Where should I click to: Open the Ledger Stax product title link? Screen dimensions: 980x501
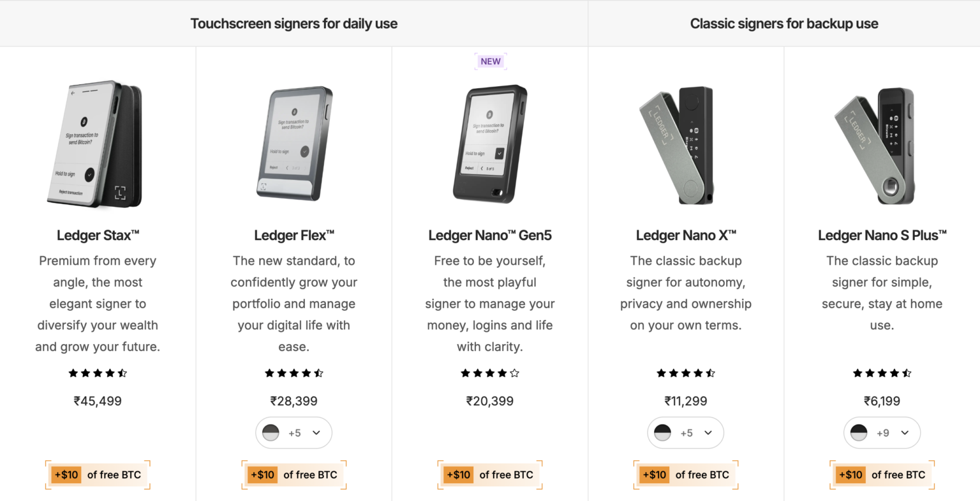pyautogui.click(x=98, y=236)
